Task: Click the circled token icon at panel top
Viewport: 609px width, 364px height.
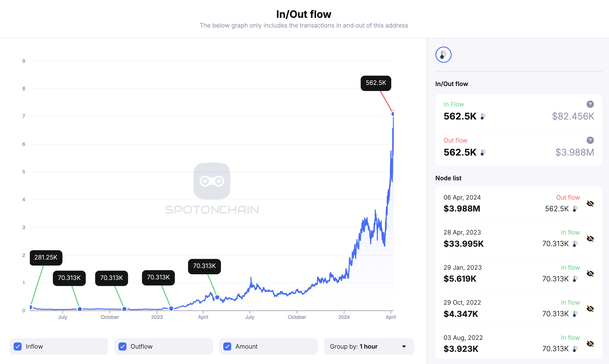Action: (443, 55)
